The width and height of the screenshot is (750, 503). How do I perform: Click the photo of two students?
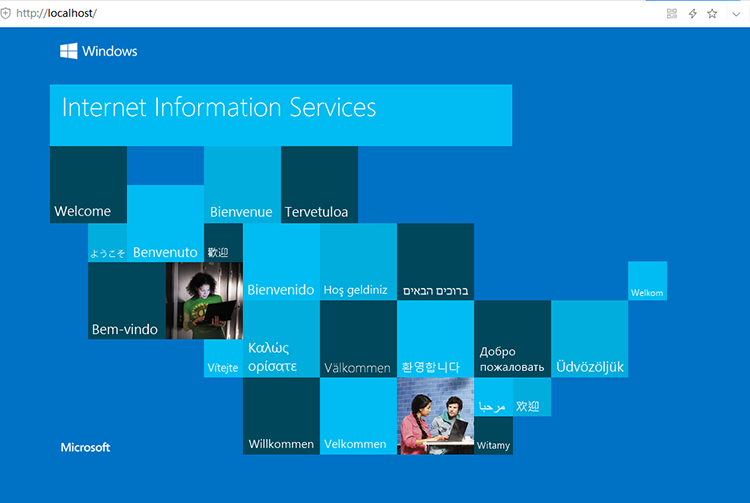[435, 416]
